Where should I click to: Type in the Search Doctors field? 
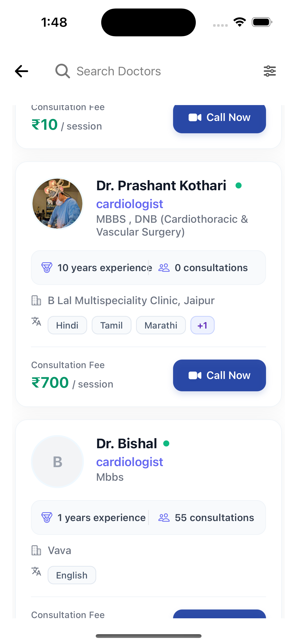coord(151,71)
